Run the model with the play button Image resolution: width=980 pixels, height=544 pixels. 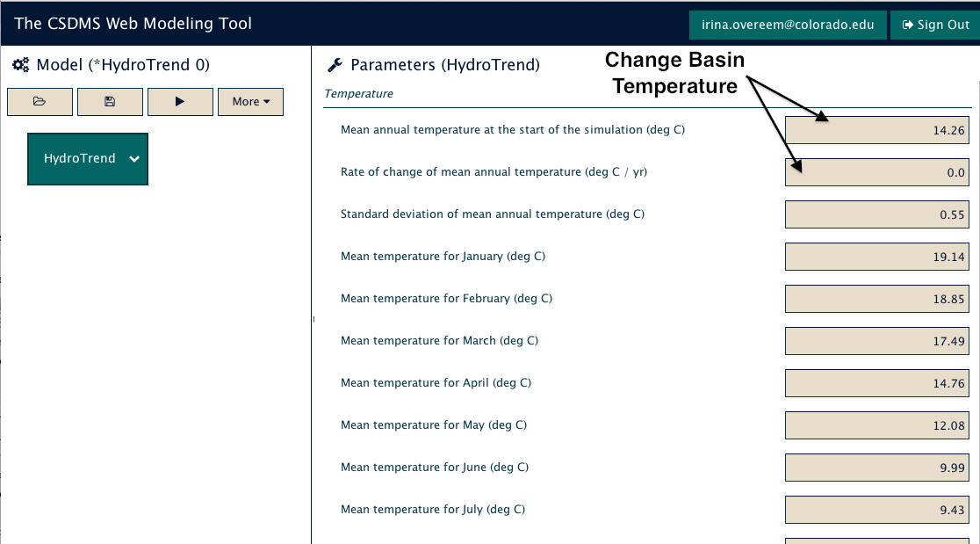[180, 102]
